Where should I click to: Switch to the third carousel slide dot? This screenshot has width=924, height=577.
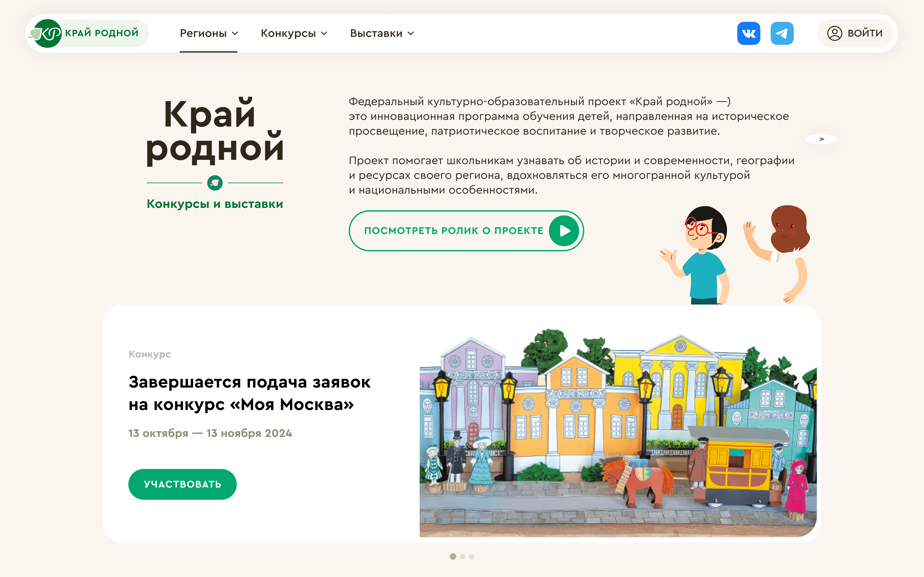tap(472, 556)
